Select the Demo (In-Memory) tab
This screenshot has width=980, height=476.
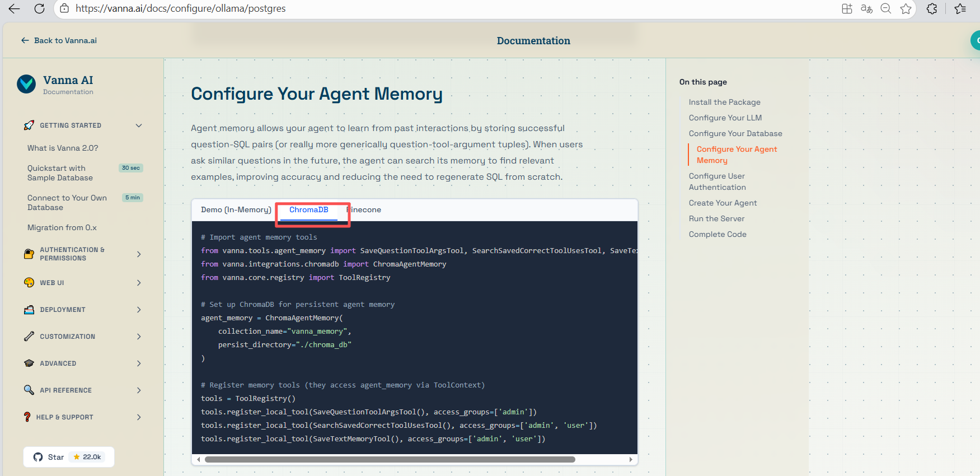pyautogui.click(x=236, y=209)
